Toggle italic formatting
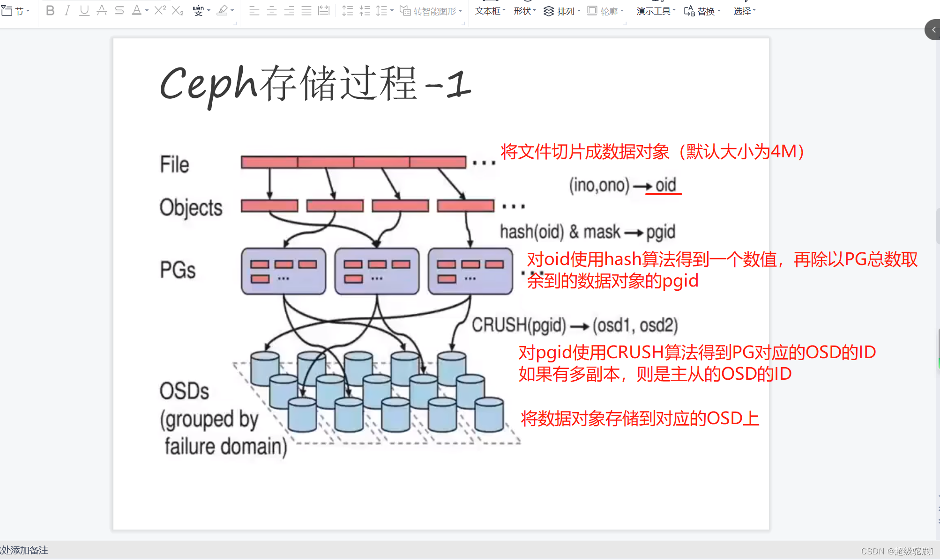940x560 pixels. (x=67, y=10)
